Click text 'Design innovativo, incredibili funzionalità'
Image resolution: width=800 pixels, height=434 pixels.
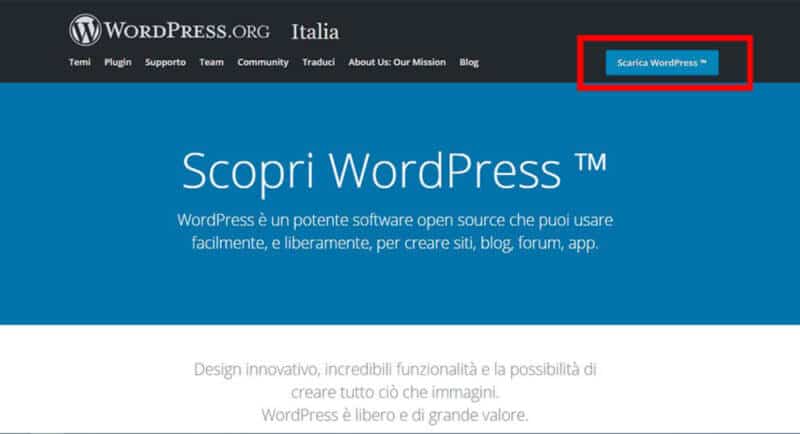[x=335, y=369]
